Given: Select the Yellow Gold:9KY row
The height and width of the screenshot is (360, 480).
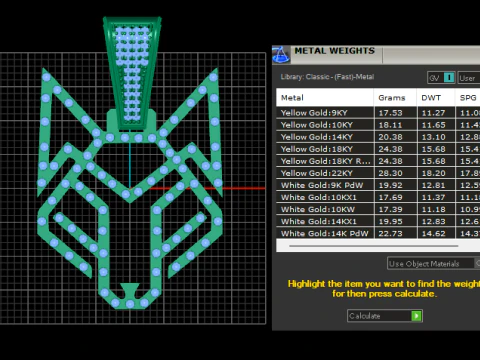Looking at the screenshot, I should click(x=378, y=113).
